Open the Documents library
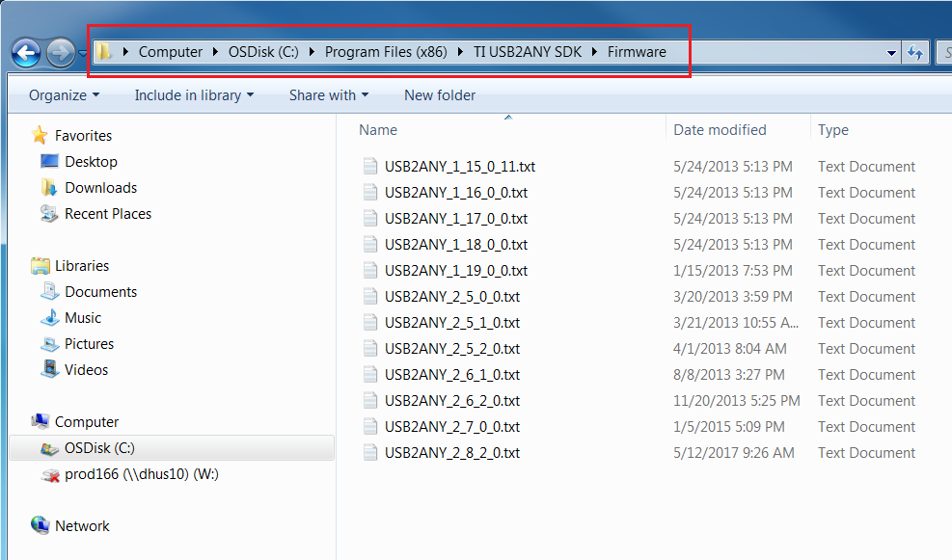This screenshot has height=560, width=952. [x=100, y=292]
